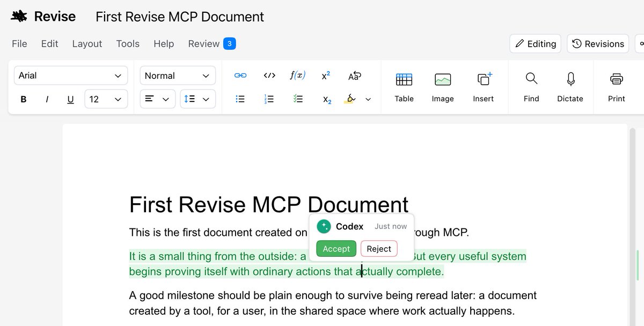Click the document heading text
Image resolution: width=644 pixels, height=326 pixels.
(269, 205)
